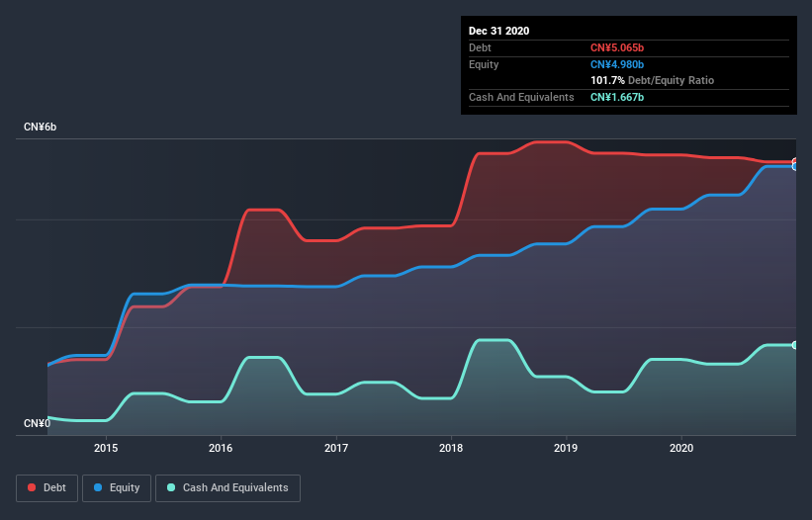
Task: Click the CN¥0 y-axis label
Action: tap(37, 424)
